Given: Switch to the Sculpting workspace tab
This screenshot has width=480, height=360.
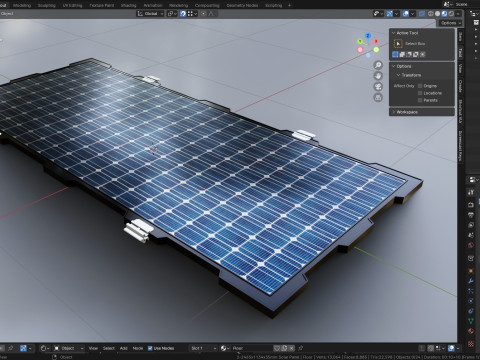Looking at the screenshot, I should coord(47,5).
